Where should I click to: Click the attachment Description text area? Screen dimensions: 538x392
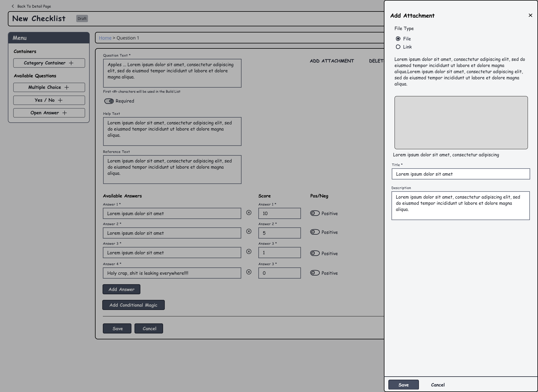[x=460, y=206]
